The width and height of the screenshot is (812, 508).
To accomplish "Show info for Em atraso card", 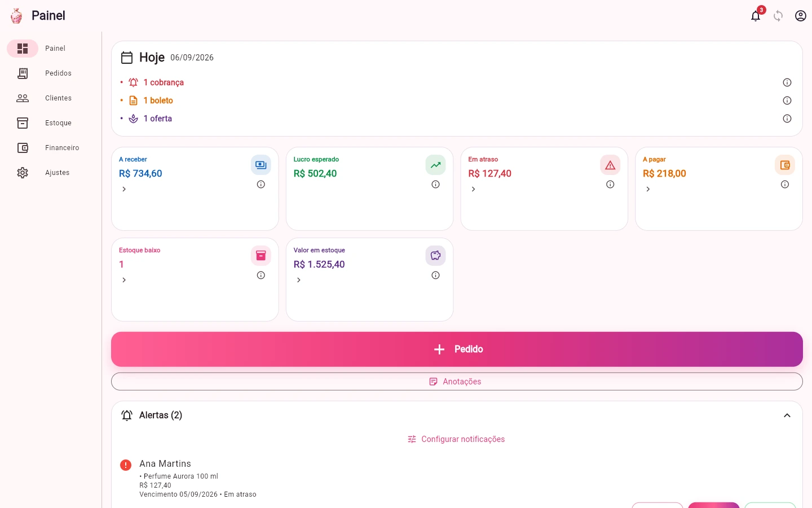I will 610,185.
